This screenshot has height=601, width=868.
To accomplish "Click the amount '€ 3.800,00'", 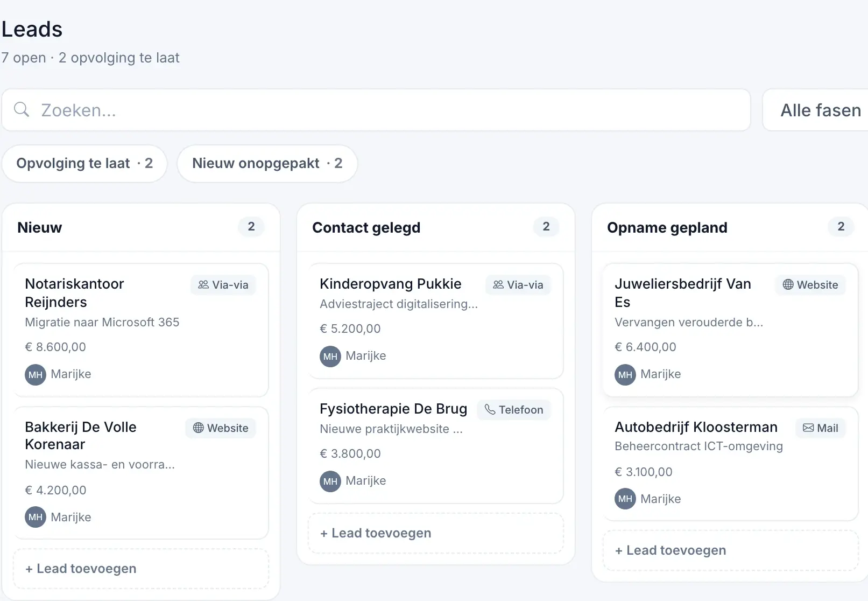I will coord(350,453).
